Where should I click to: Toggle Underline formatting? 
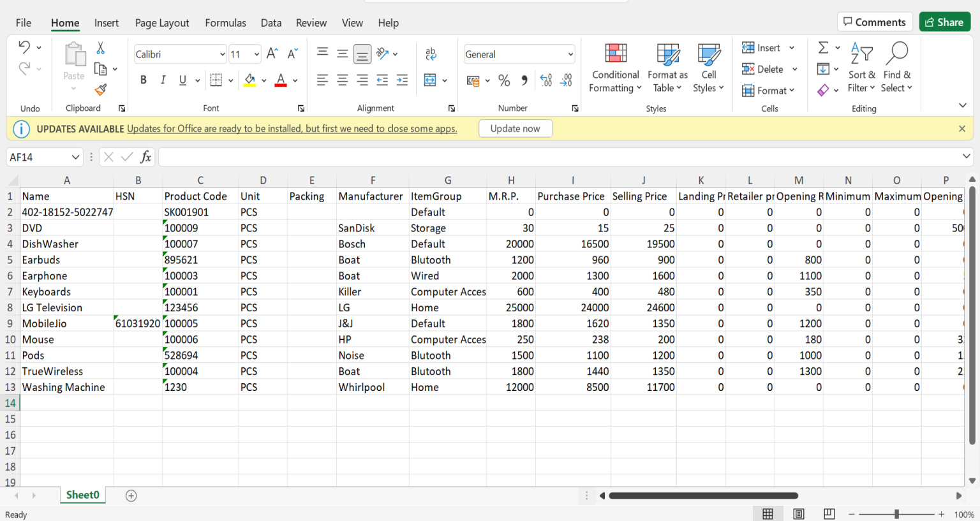(x=182, y=80)
